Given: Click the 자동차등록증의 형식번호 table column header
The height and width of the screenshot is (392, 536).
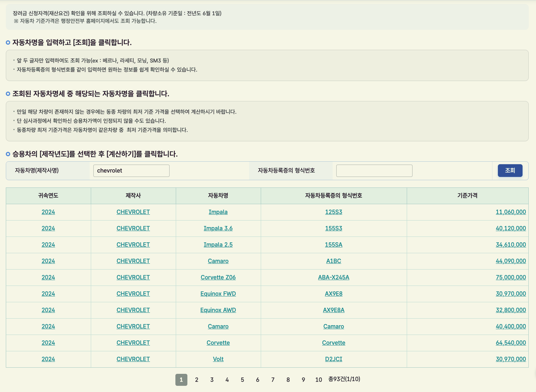Looking at the screenshot, I should click(333, 195).
